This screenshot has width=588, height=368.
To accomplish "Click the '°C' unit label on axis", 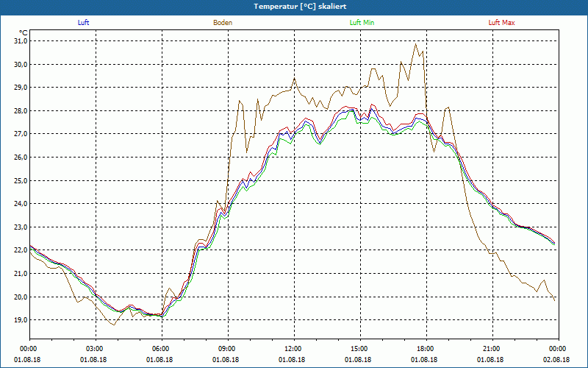I will click(24, 33).
